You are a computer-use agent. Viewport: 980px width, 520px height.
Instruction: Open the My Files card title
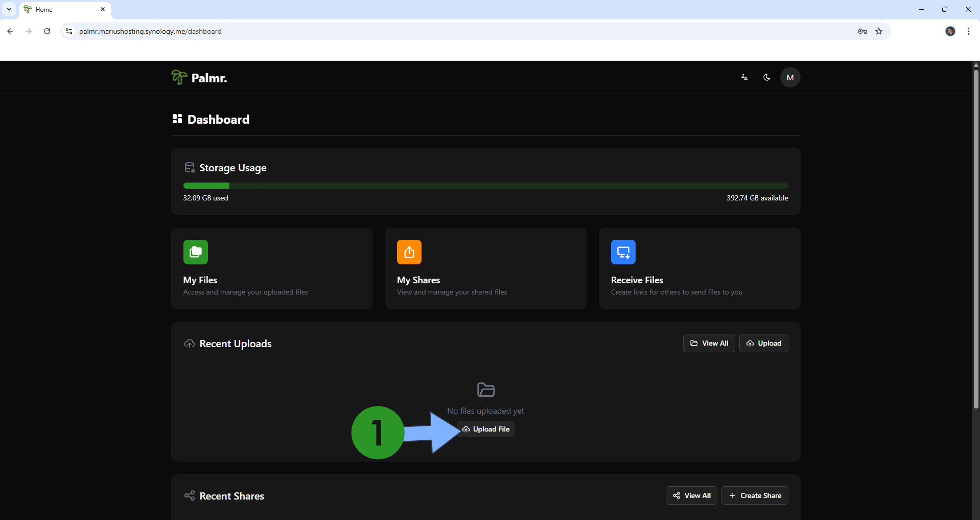[x=200, y=280]
